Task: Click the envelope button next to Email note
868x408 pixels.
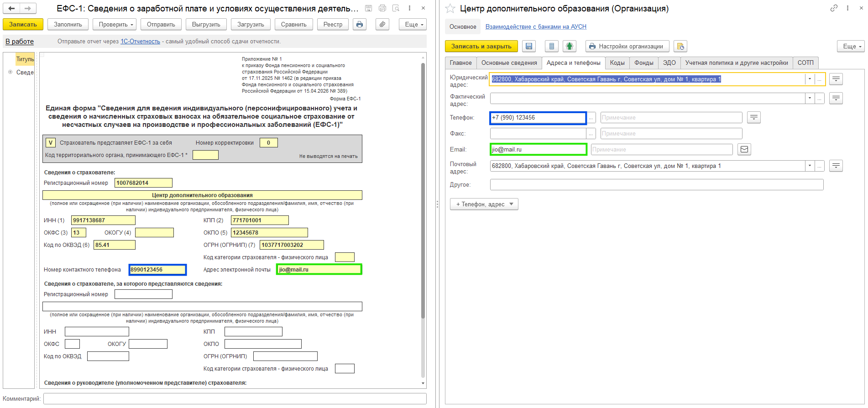Action: click(x=744, y=149)
